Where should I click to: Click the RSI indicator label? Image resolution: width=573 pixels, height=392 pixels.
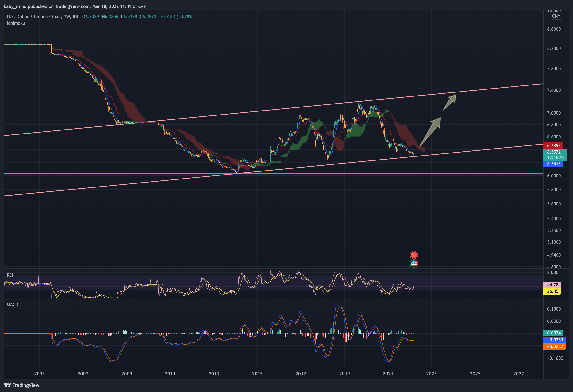point(10,275)
